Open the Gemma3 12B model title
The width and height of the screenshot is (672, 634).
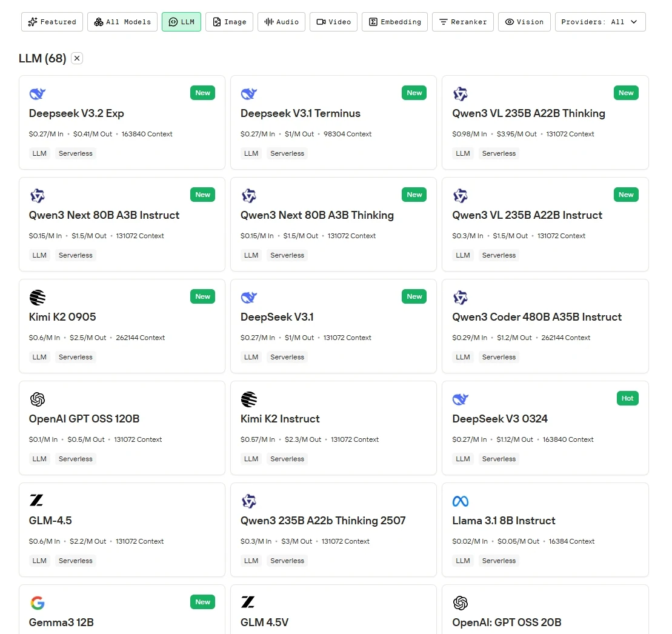click(61, 622)
